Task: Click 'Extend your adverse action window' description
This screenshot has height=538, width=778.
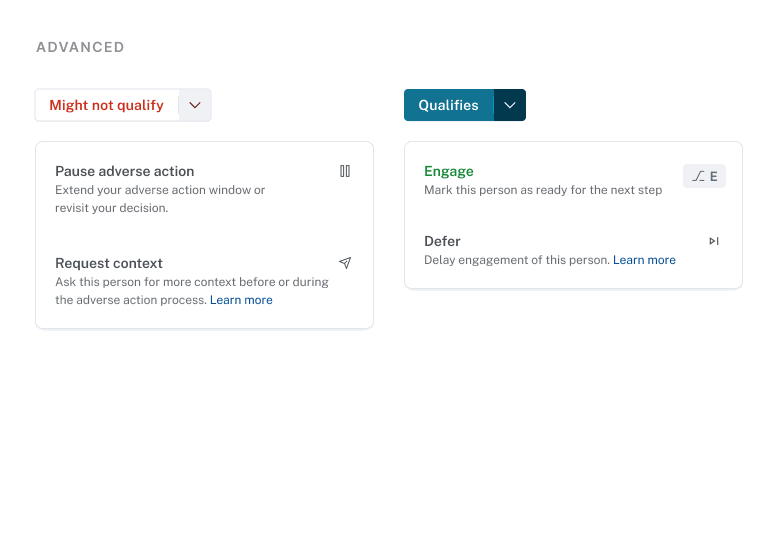Action: 160,190
